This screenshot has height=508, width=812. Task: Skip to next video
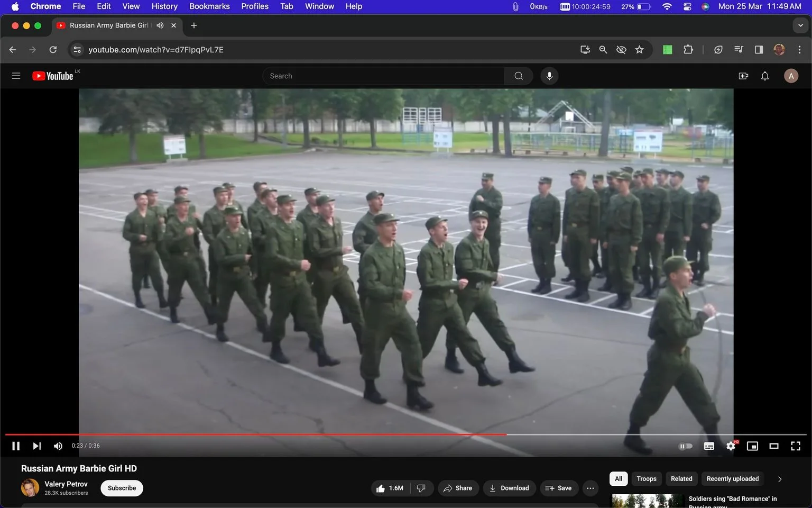(x=36, y=446)
